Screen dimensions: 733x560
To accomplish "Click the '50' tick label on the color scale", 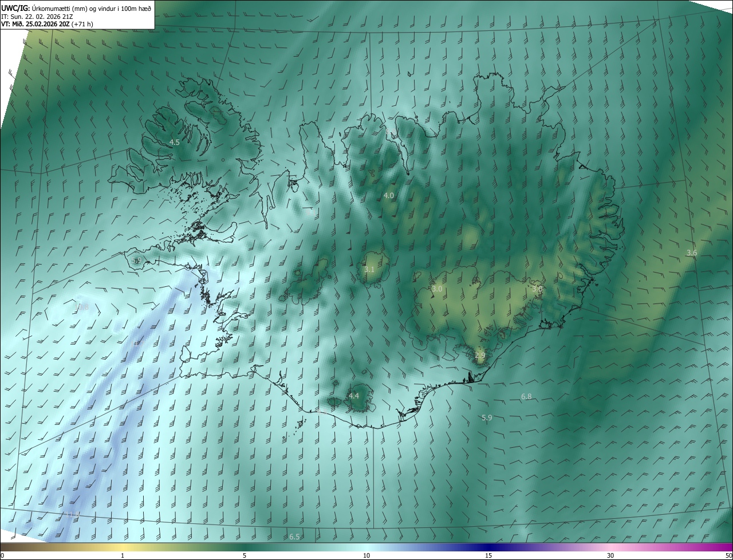I will [728, 555].
